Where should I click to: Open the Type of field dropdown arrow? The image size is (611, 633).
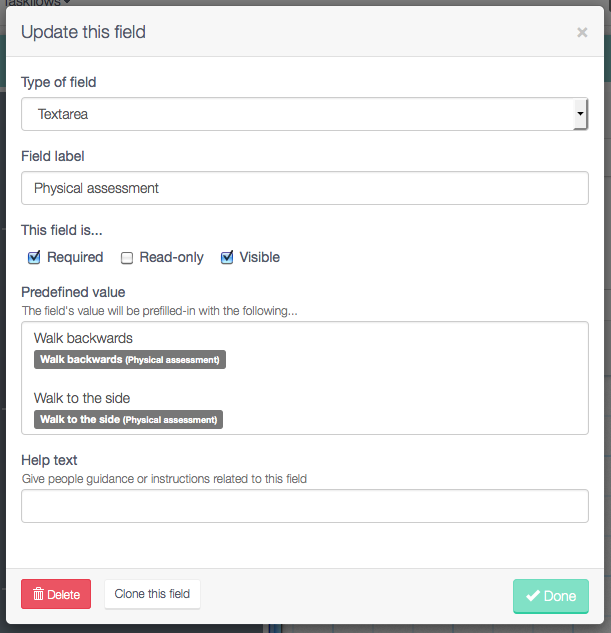[x=580, y=114]
